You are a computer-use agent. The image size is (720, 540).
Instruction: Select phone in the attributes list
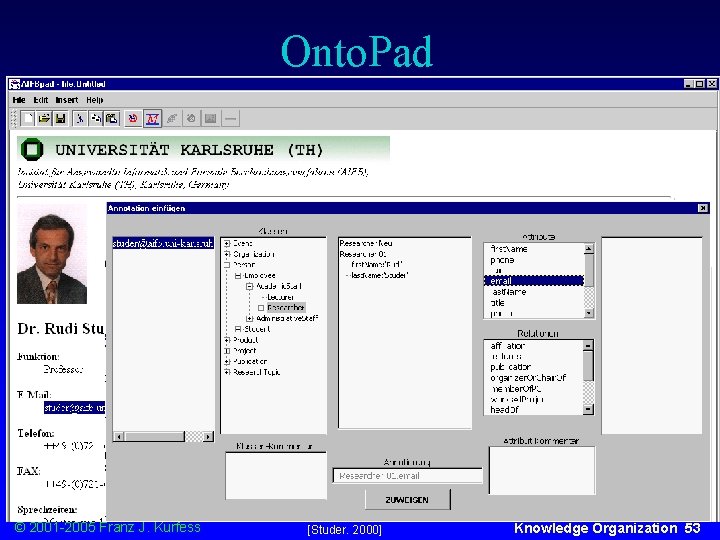point(502,260)
